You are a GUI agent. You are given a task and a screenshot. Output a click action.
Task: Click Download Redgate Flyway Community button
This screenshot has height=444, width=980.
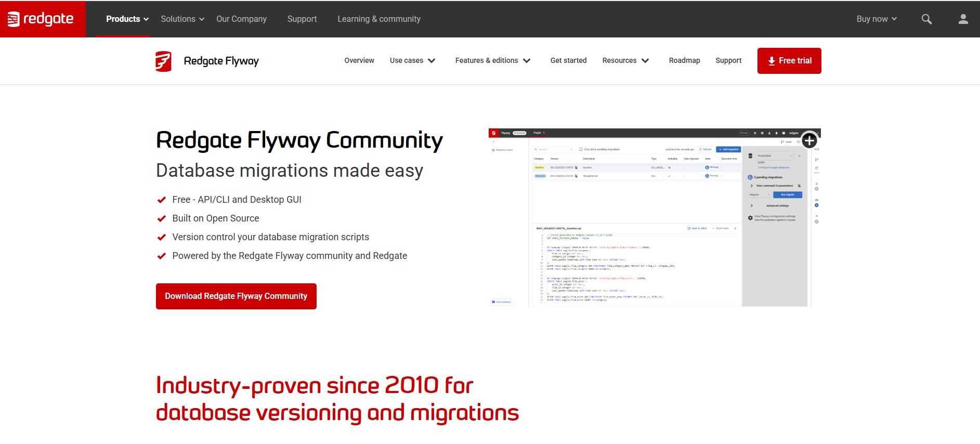click(236, 296)
